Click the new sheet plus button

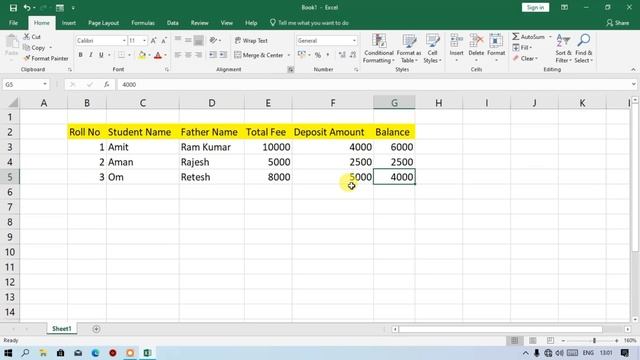tap(96, 329)
